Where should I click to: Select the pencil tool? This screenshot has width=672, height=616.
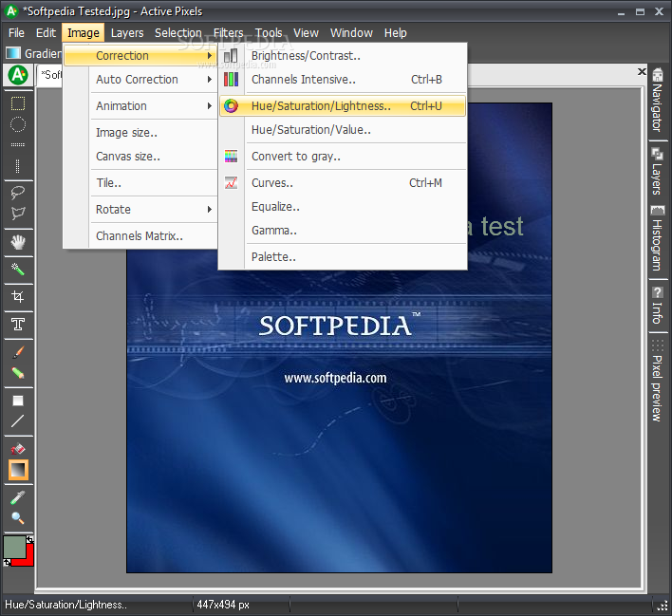18,372
